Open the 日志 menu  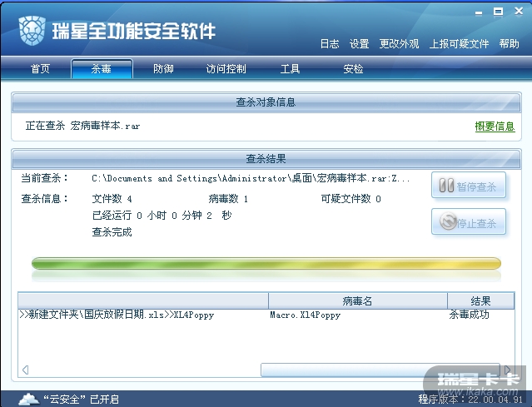330,44
